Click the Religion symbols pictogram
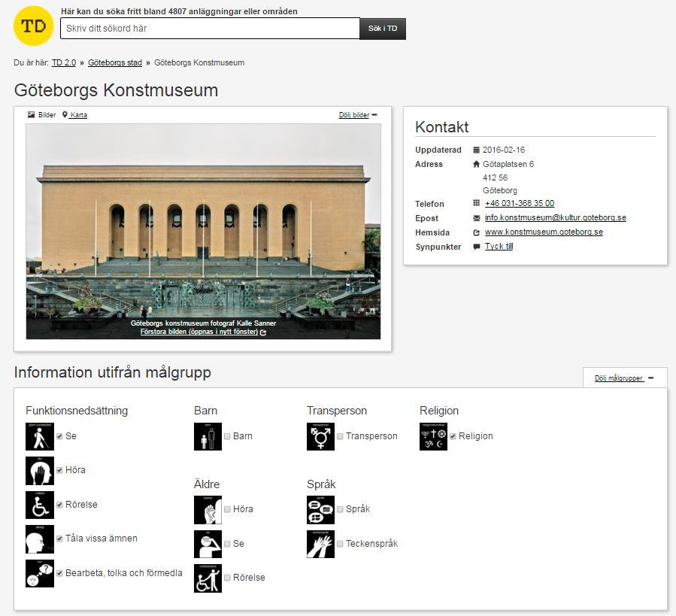676x616 pixels. point(433,436)
